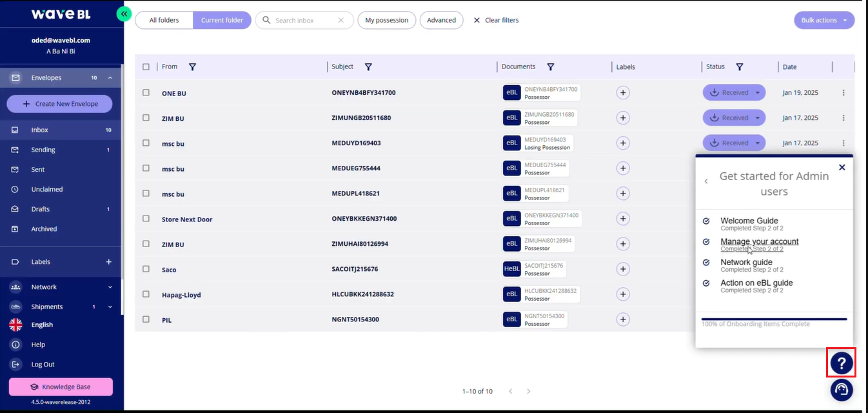Open filter for Documents column

pos(551,67)
